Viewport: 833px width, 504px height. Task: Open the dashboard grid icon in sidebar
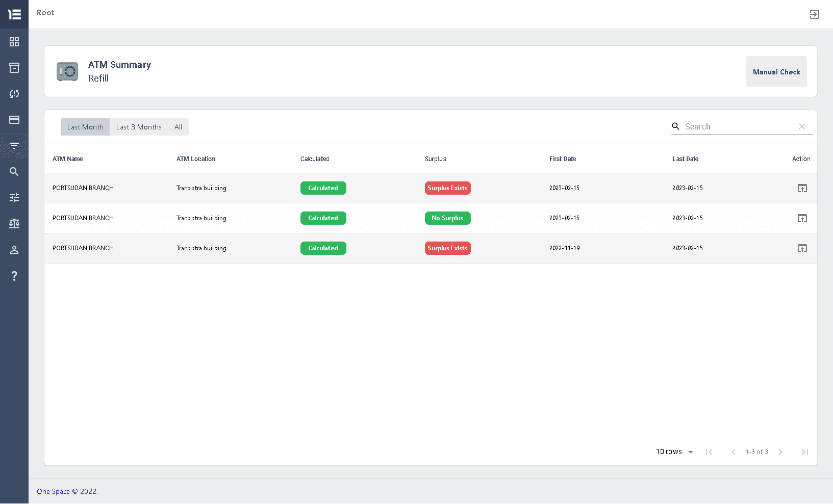point(14,42)
